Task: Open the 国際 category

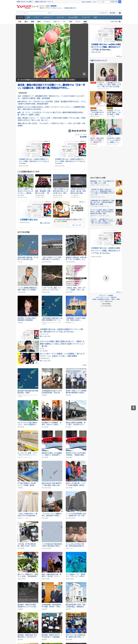Action: pos(32,21)
